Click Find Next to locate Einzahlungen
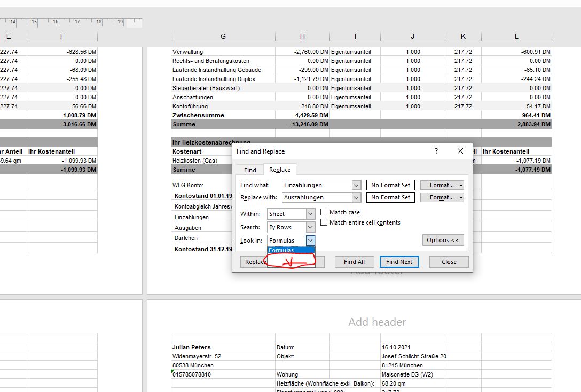 point(399,261)
